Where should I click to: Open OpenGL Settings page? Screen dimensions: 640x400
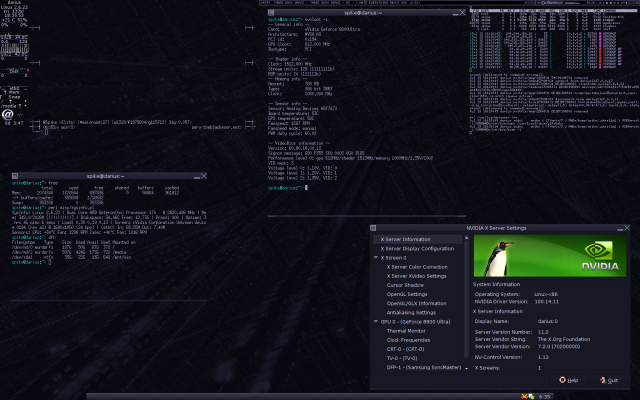pyautogui.click(x=407, y=294)
